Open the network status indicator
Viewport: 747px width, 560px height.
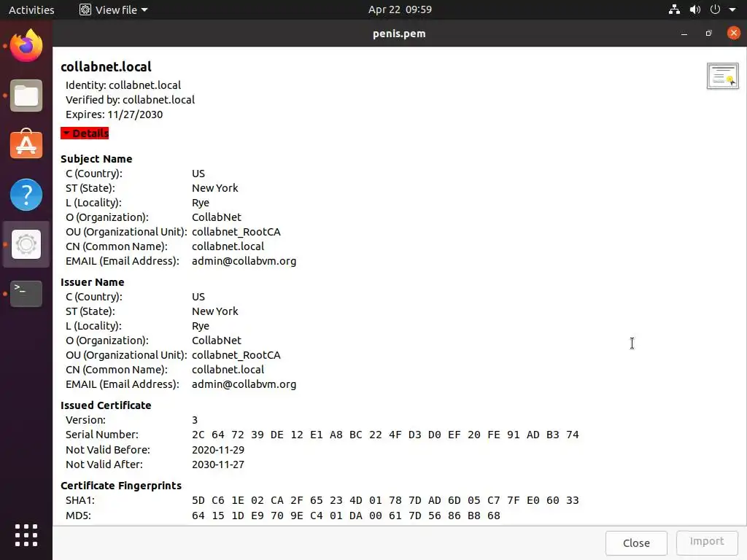click(x=674, y=9)
